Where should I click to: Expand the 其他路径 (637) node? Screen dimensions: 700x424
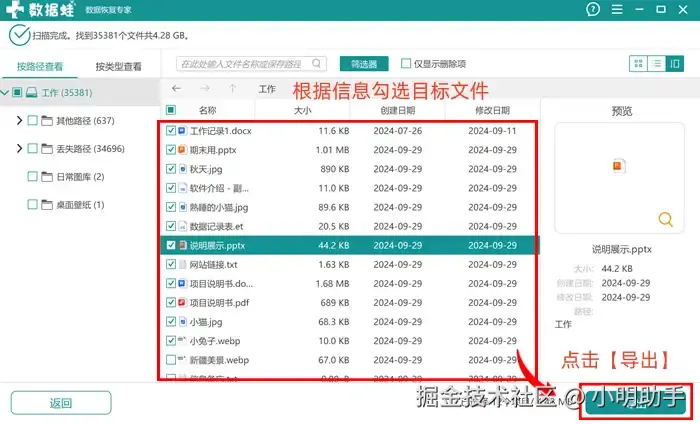tap(19, 121)
